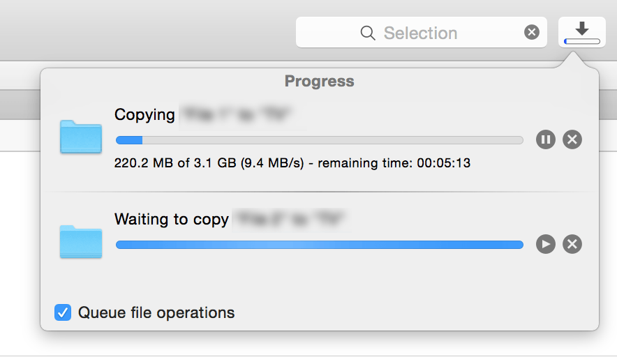Click the blurred file name after Copying
This screenshot has height=364, width=617.
coord(235,114)
